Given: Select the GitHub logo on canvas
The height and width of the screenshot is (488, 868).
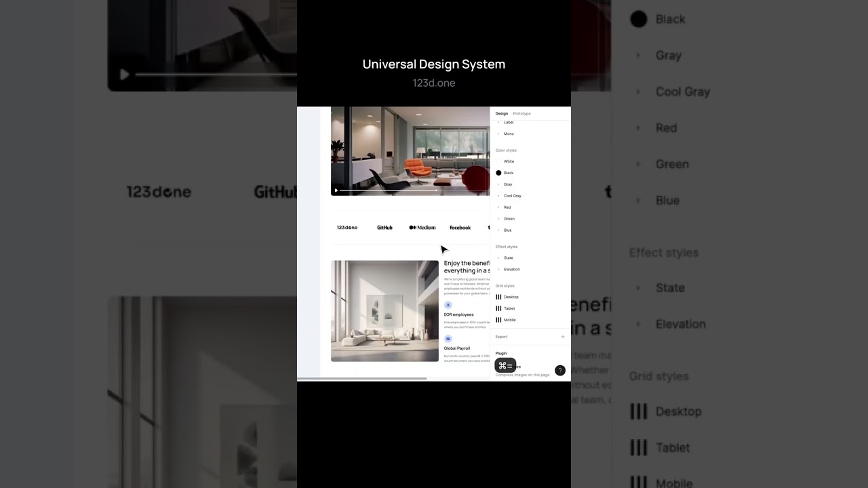Looking at the screenshot, I should click(384, 228).
